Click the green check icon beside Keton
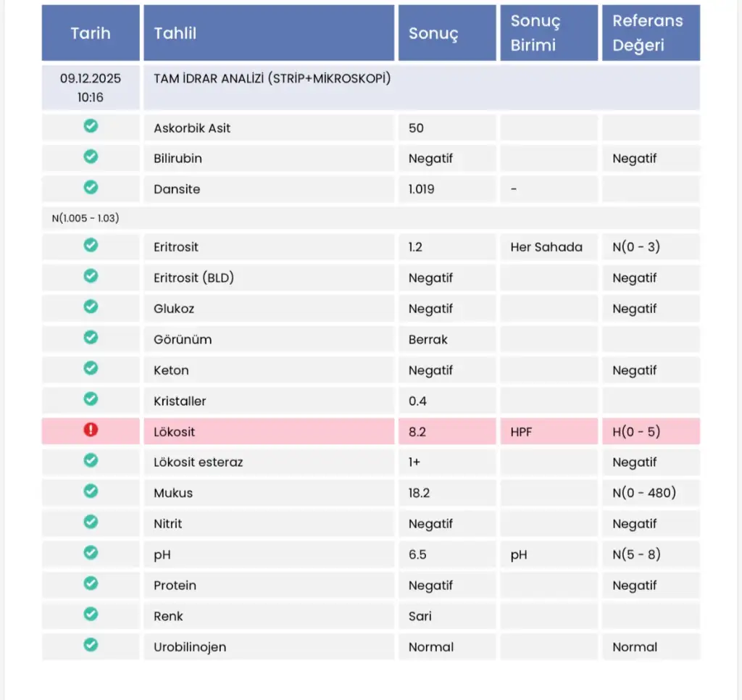Image resolution: width=742 pixels, height=700 pixels. pyautogui.click(x=91, y=369)
